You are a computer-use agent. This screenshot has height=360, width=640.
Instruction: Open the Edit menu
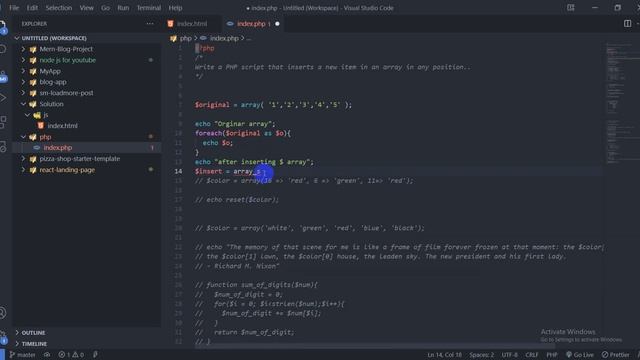point(32,8)
